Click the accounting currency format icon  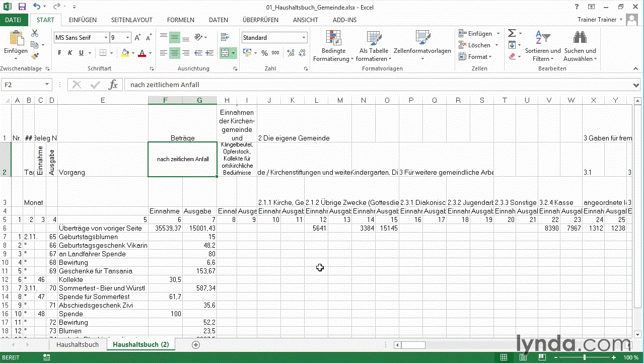[x=247, y=53]
